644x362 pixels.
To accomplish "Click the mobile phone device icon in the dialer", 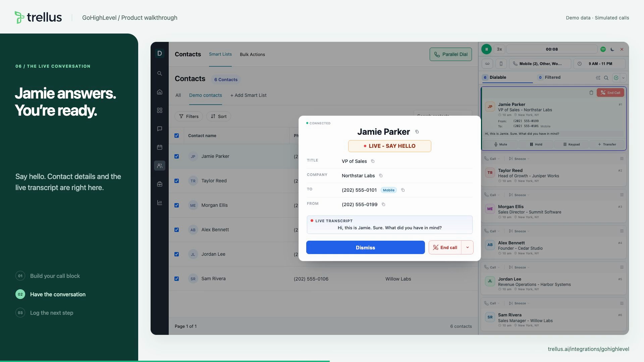I will pyautogui.click(x=501, y=64).
